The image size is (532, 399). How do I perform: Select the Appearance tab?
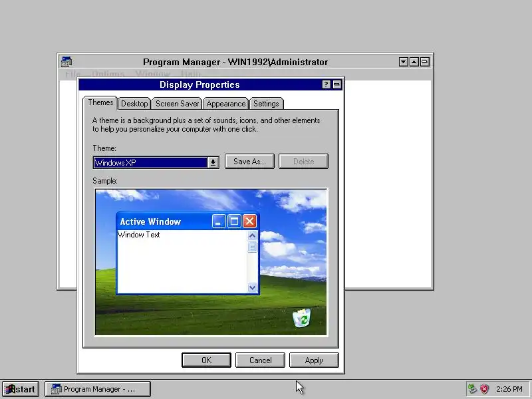(226, 104)
